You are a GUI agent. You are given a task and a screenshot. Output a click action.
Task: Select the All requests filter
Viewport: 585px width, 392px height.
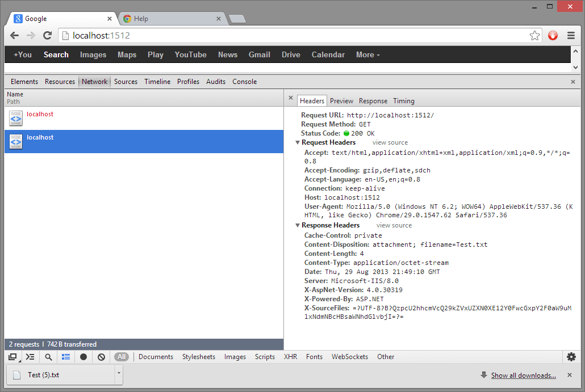[x=121, y=357]
